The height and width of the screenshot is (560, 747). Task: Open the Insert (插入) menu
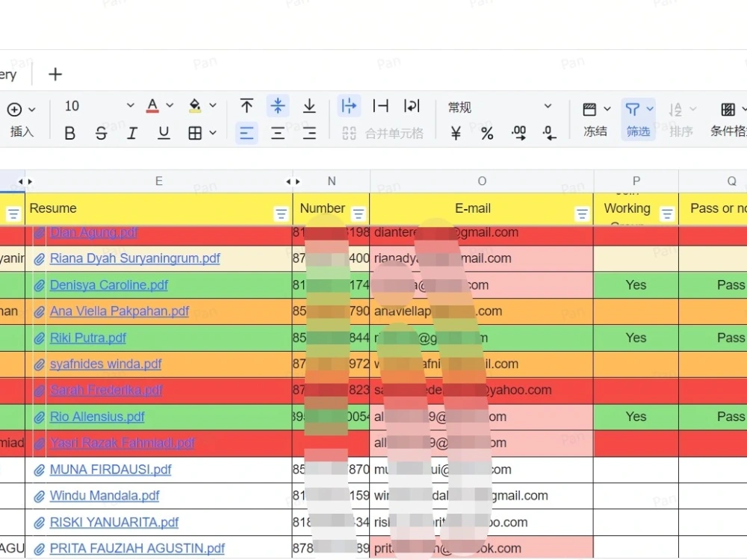click(x=22, y=119)
